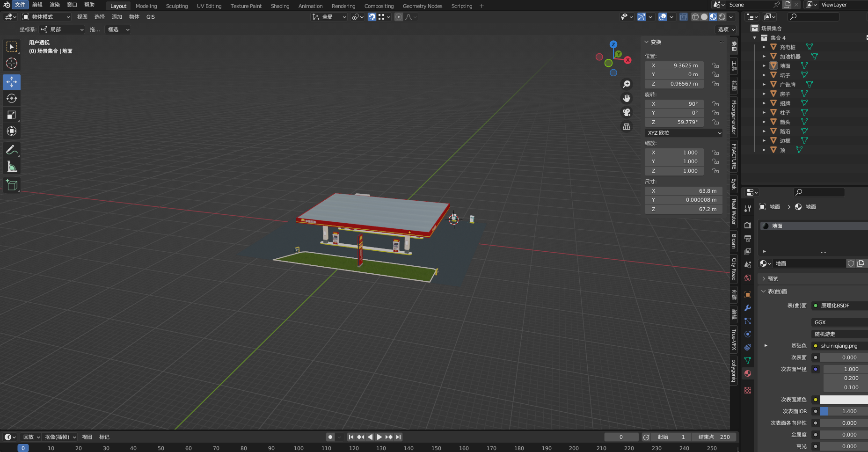This screenshot has height=452, width=868.
Task: Toggle camera view icon in viewport
Action: [626, 112]
